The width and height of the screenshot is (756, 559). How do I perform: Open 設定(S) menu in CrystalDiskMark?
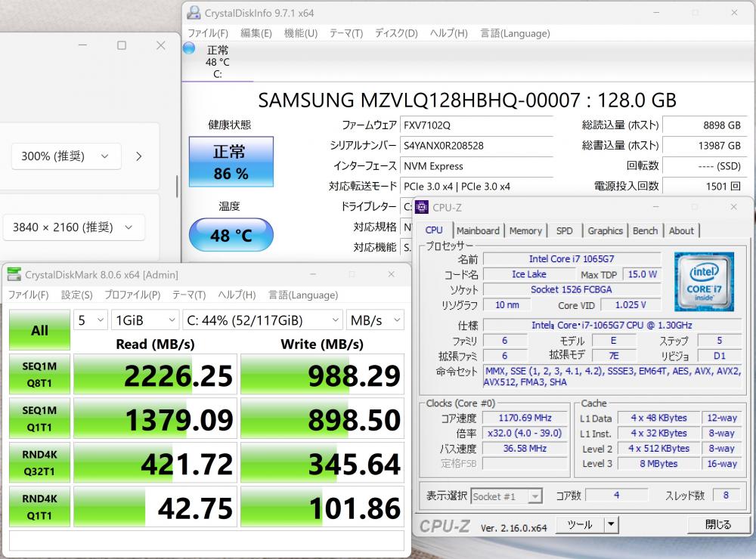[76, 295]
